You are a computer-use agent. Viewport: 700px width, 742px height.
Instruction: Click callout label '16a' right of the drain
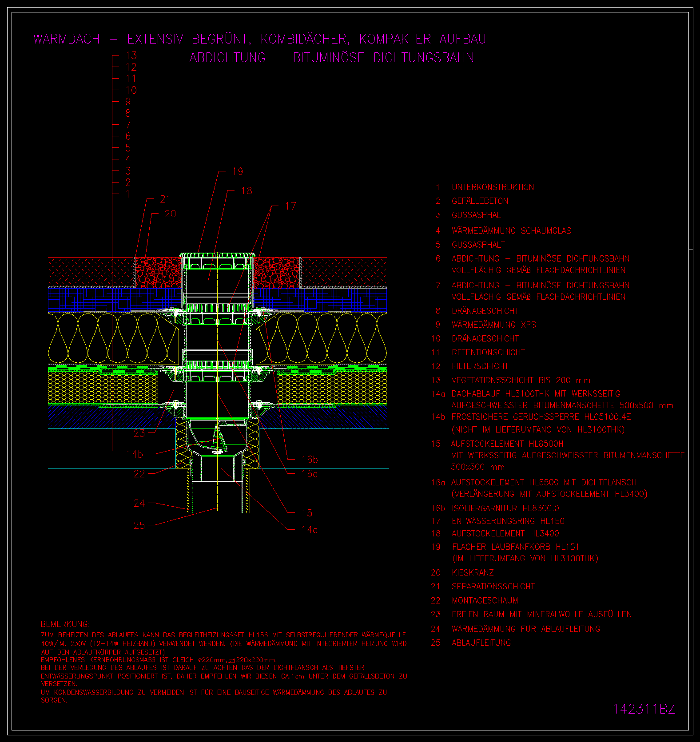pyautogui.click(x=310, y=474)
